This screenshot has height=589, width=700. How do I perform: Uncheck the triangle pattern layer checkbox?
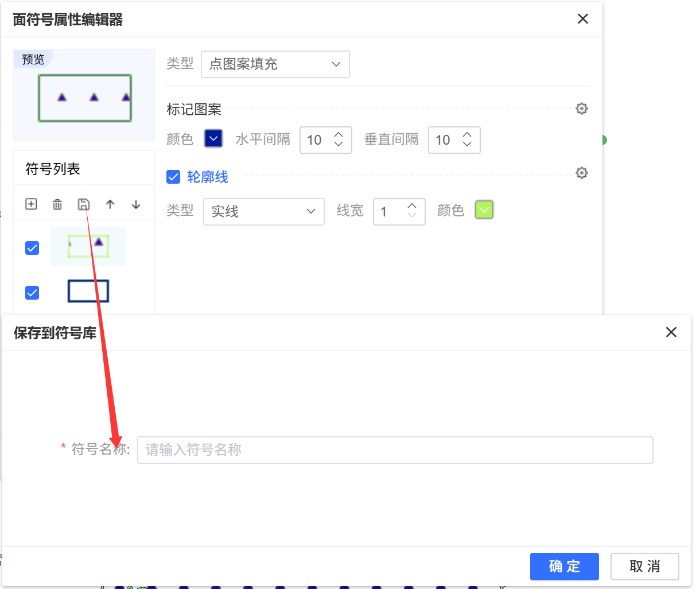[x=32, y=248]
